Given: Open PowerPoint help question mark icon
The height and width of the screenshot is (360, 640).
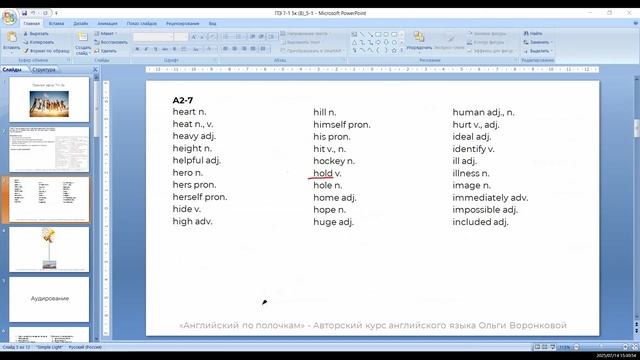Looking at the screenshot, I should [635, 24].
